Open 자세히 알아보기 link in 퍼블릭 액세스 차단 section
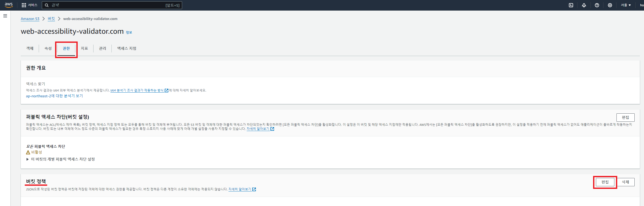 tap(258, 129)
